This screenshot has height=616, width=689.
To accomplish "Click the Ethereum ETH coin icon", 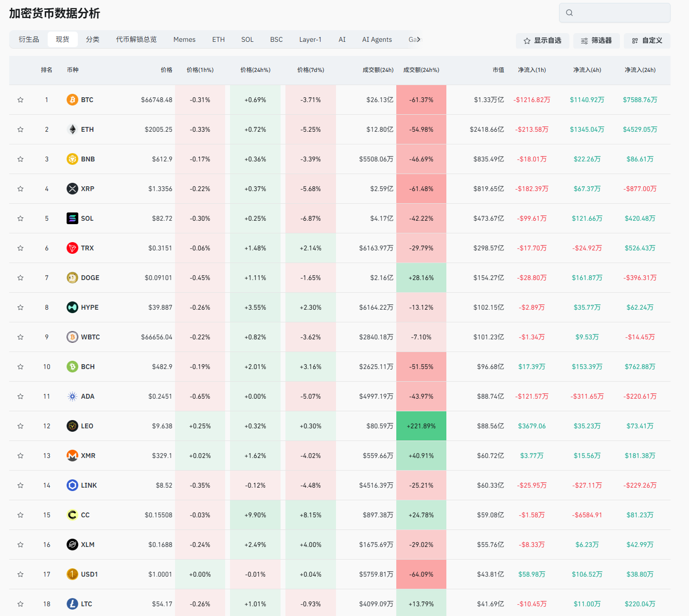I will [x=72, y=129].
